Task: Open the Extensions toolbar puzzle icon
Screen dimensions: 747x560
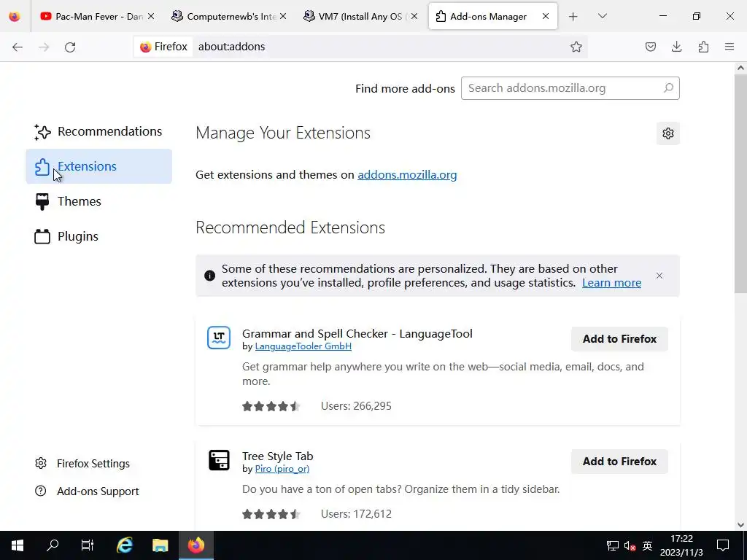Action: pyautogui.click(x=703, y=47)
